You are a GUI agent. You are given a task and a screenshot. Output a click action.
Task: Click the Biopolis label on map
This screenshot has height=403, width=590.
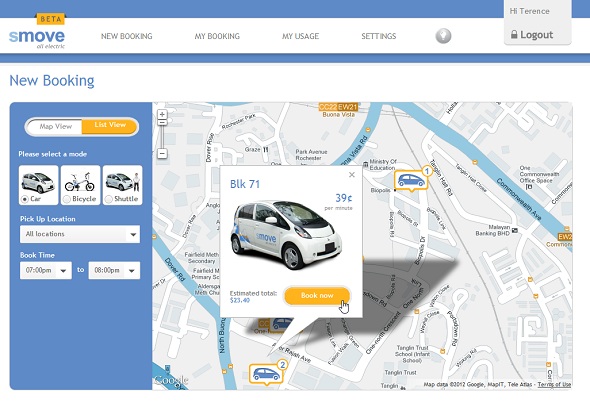(380, 190)
